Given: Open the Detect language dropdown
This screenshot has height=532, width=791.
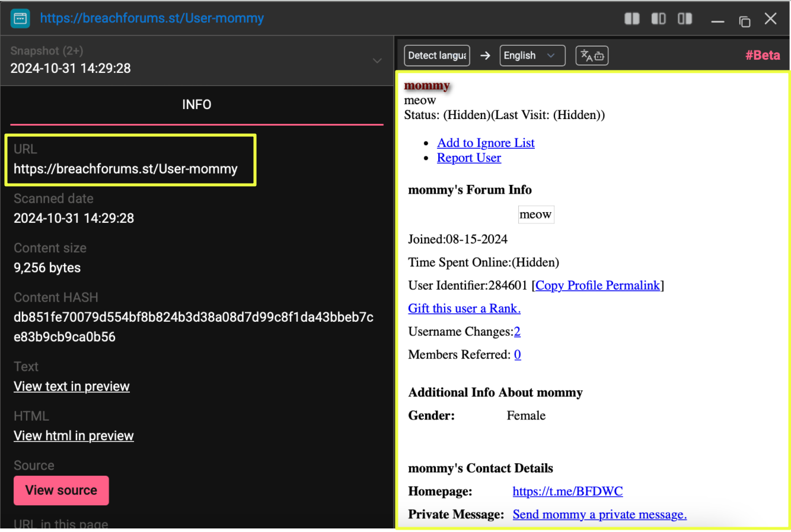Looking at the screenshot, I should (x=437, y=56).
